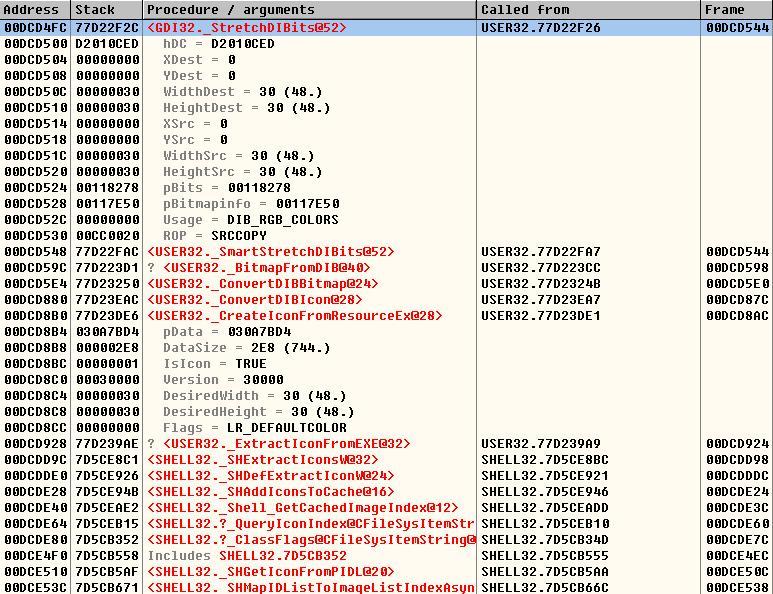
Task: Click the Called from column header
Action: click(x=589, y=9)
